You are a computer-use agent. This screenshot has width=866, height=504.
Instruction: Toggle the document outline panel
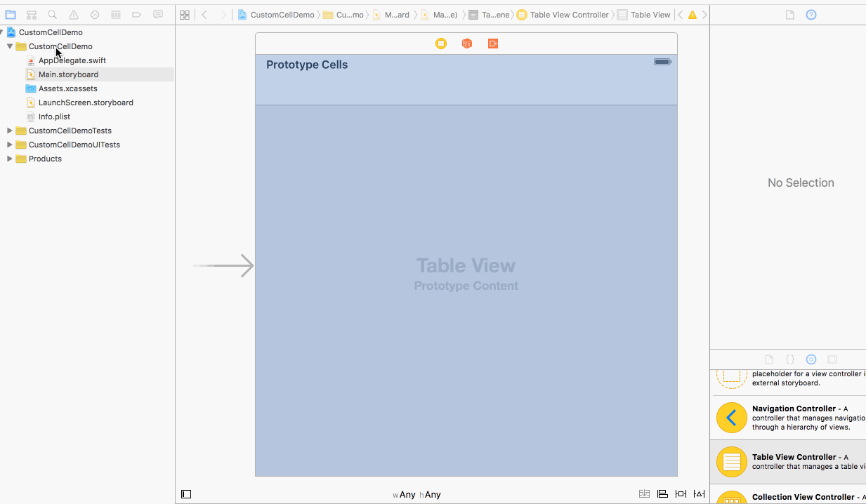coord(186,494)
